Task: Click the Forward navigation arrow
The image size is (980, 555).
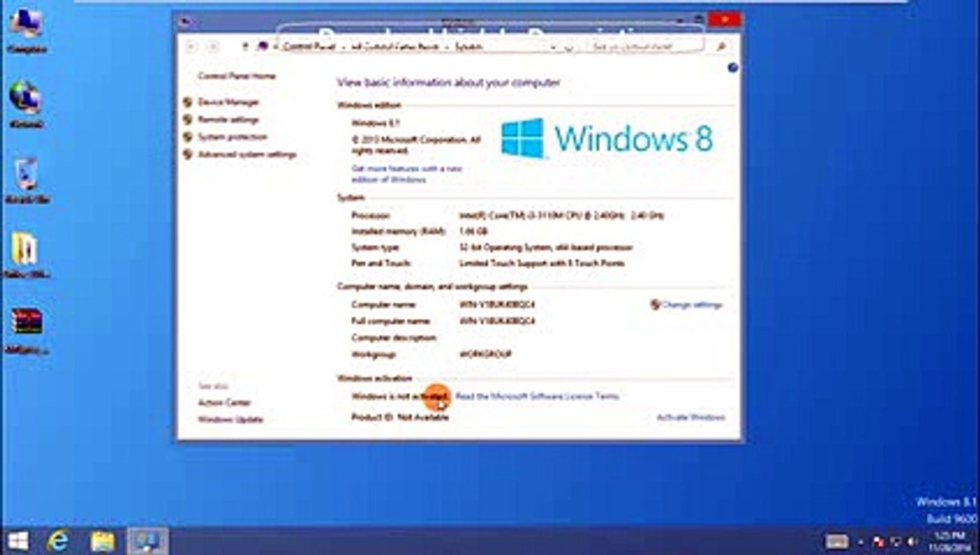Action: point(213,47)
